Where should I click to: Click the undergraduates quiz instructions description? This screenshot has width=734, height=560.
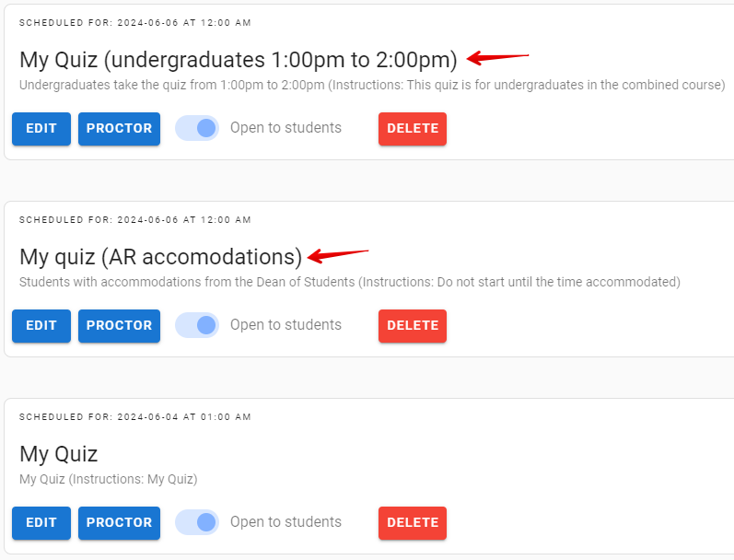pos(372,86)
